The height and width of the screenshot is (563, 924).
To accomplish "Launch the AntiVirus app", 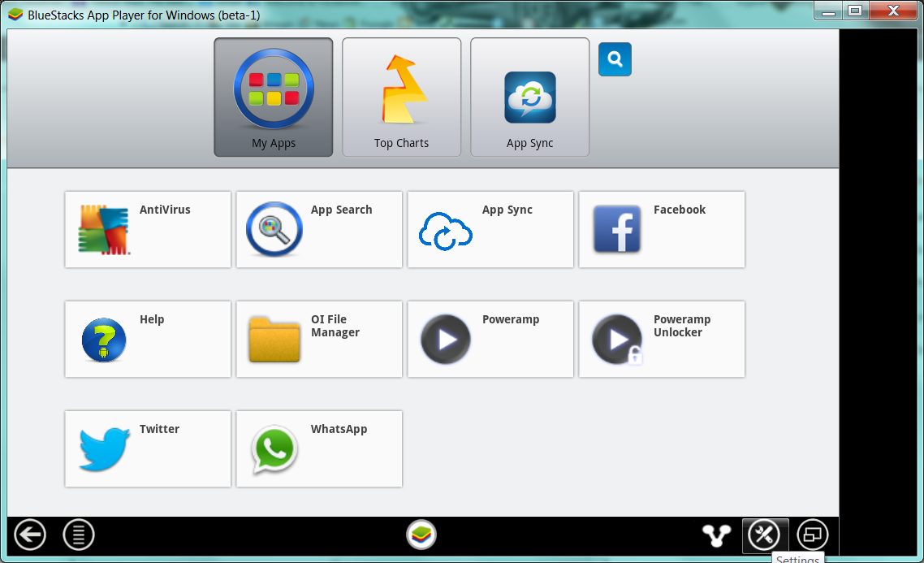I will pos(148,229).
